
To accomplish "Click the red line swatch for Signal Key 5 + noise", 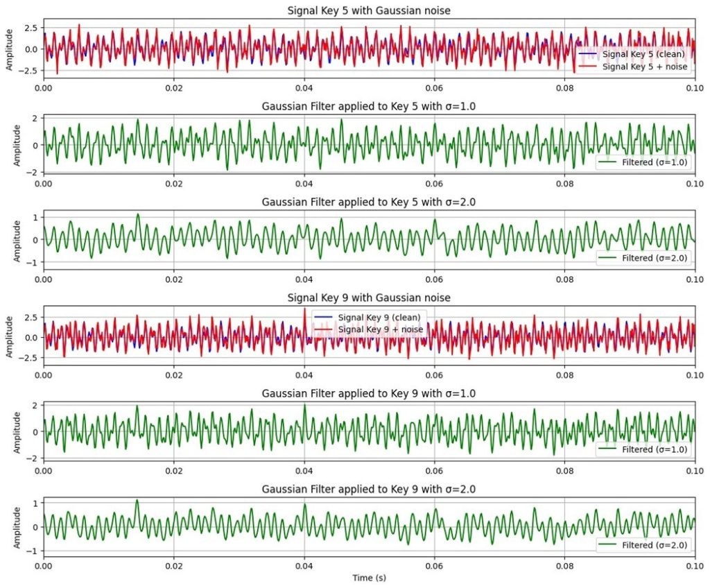I will [589, 67].
